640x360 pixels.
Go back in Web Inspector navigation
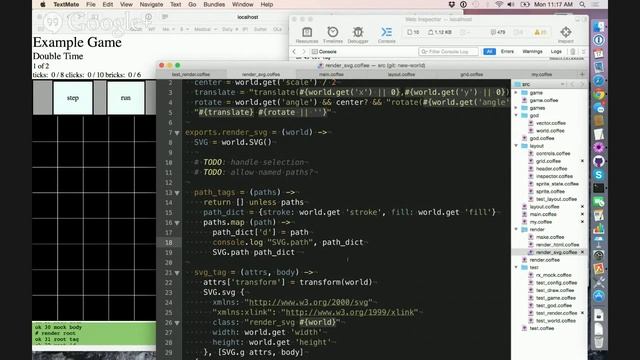tap(294, 51)
